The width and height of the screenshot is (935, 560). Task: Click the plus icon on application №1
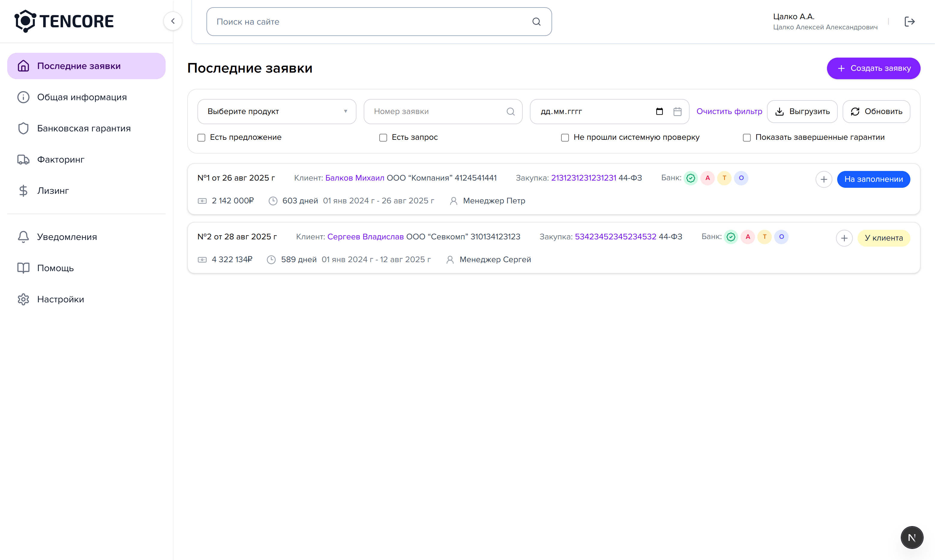pyautogui.click(x=824, y=179)
